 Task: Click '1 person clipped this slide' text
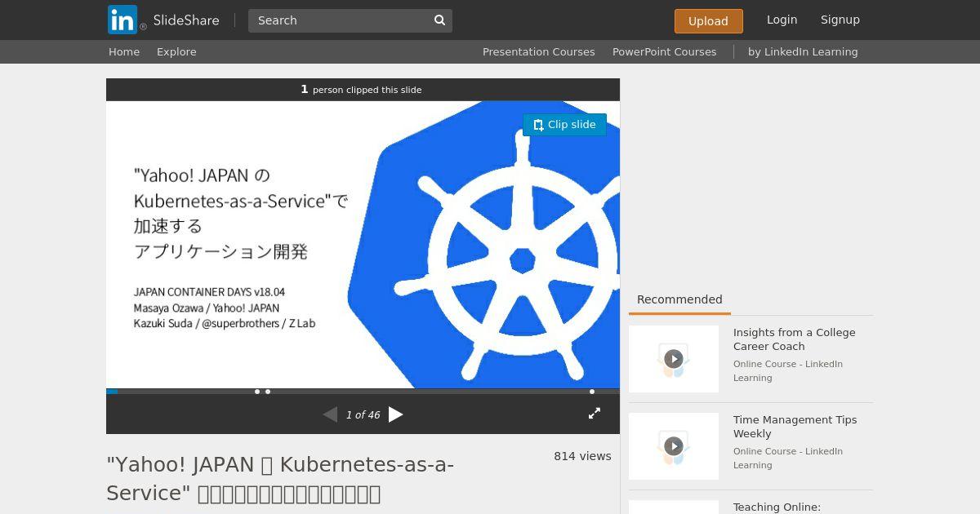click(x=361, y=90)
